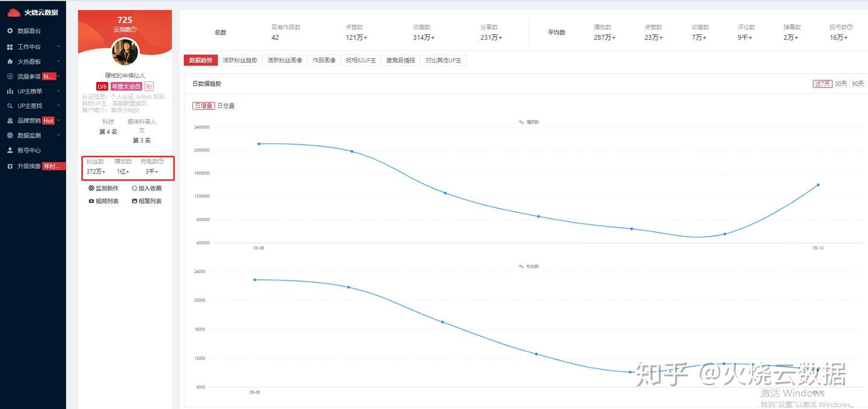Viewport: 868px width, 409px height.
Task: Click the bar chart icon beside UP主榜单
Action: pos(10,91)
